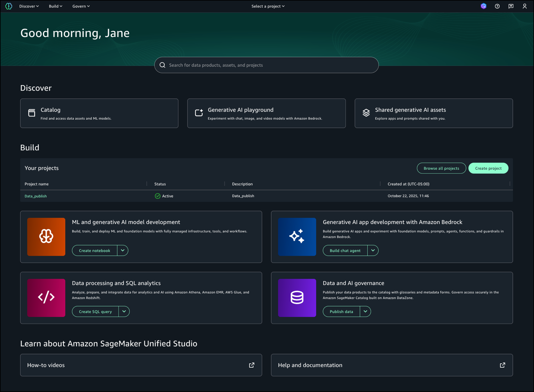Open the Data_publish project link
Image resolution: width=534 pixels, height=392 pixels.
36,196
